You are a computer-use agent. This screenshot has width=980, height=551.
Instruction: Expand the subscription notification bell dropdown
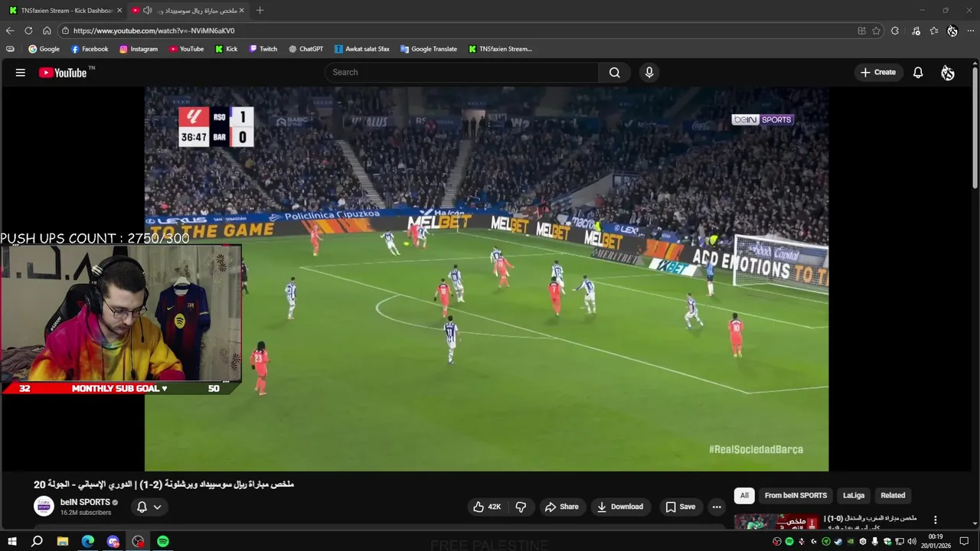click(149, 507)
